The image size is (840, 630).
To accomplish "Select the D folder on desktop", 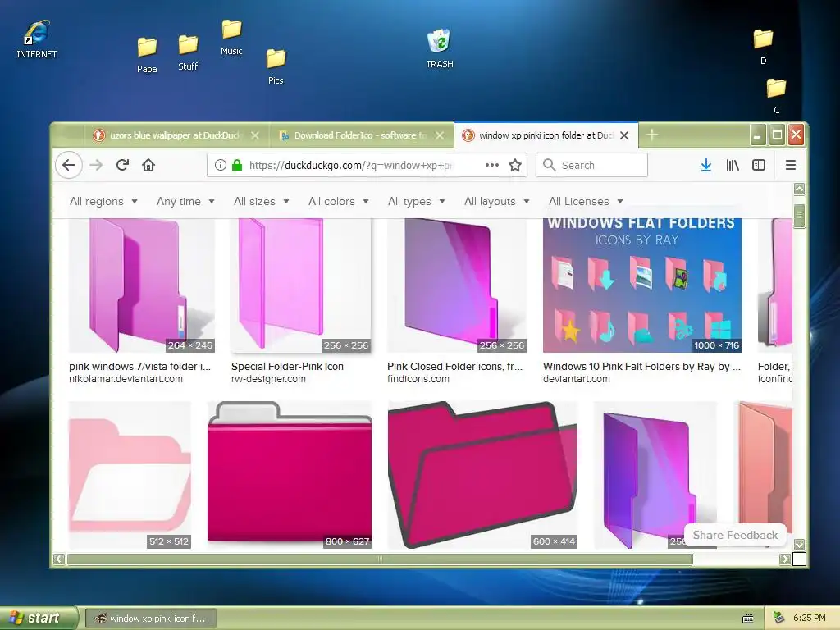I will point(763,47).
